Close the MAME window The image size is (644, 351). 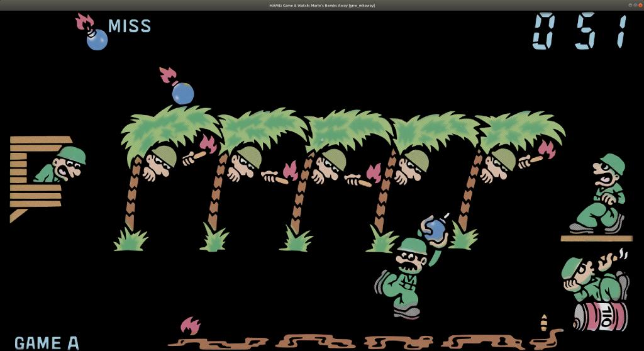[x=640, y=5]
